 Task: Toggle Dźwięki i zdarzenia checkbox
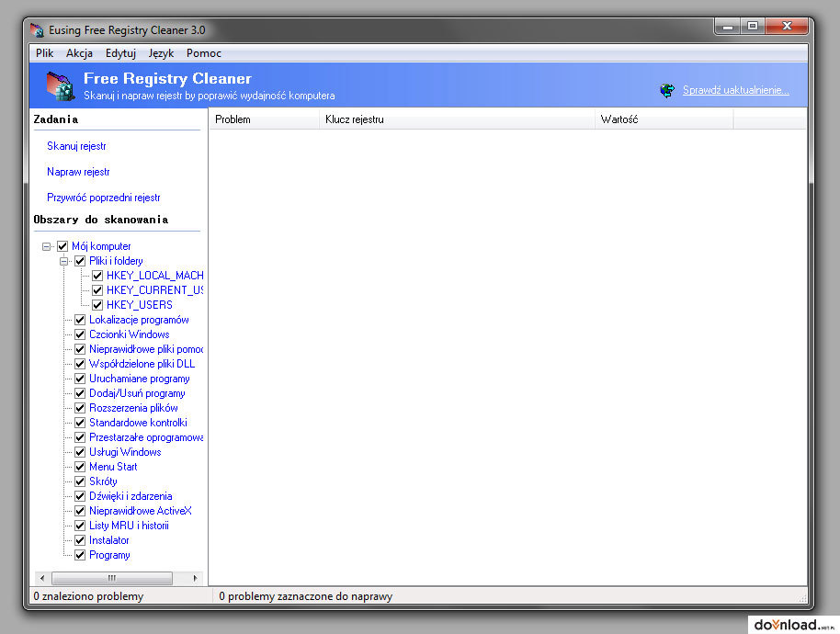point(80,496)
